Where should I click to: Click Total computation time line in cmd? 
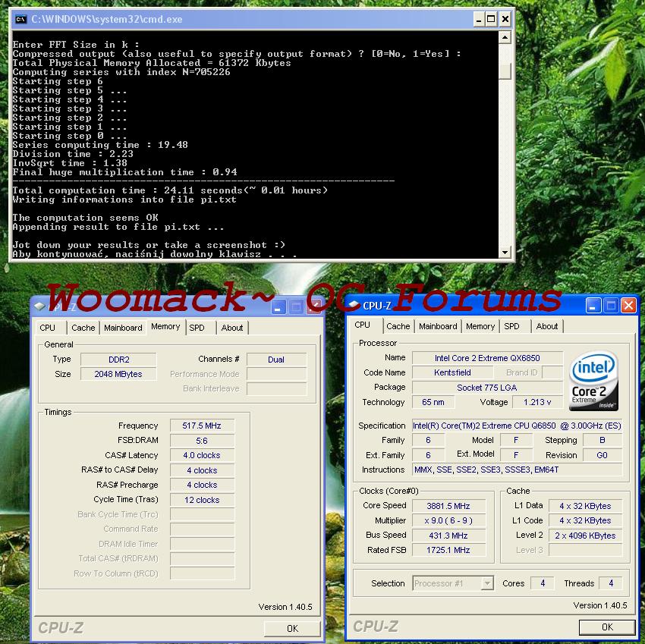(x=170, y=190)
